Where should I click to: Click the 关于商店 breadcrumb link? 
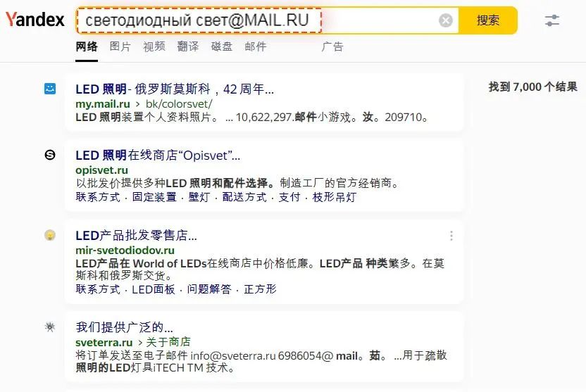pos(168,342)
